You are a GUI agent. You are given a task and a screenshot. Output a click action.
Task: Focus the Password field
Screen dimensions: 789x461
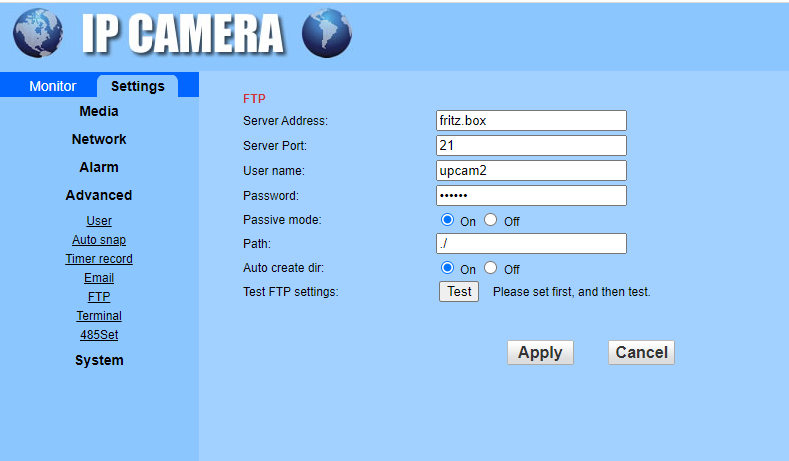pyautogui.click(x=531, y=195)
